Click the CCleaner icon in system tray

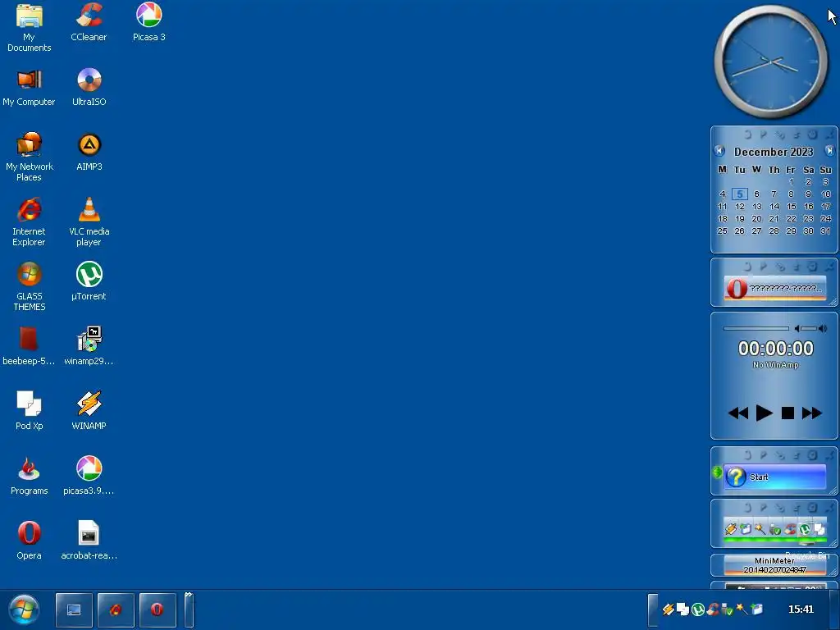click(713, 609)
